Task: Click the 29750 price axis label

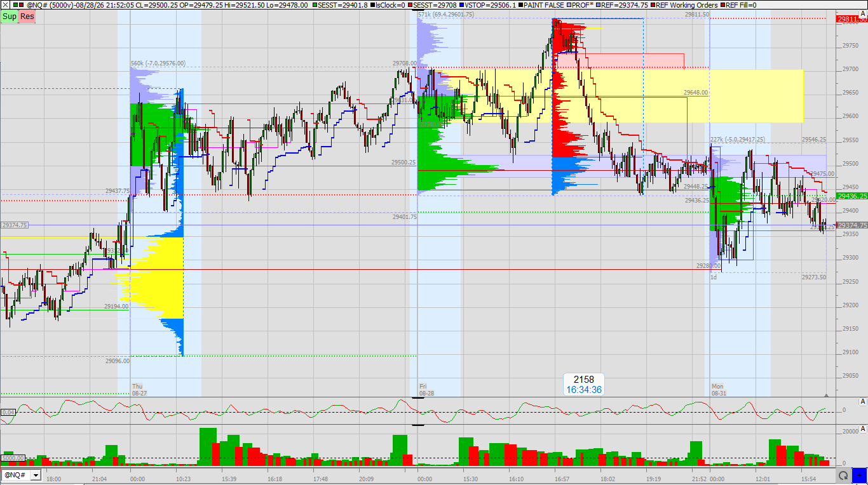Action: 850,46
